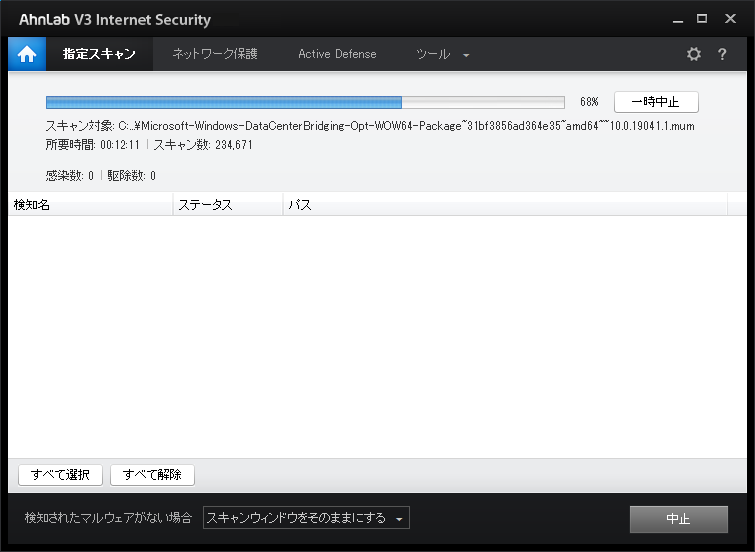Click the scan progress bar at 68%
This screenshot has height=552, width=755.
click(305, 102)
